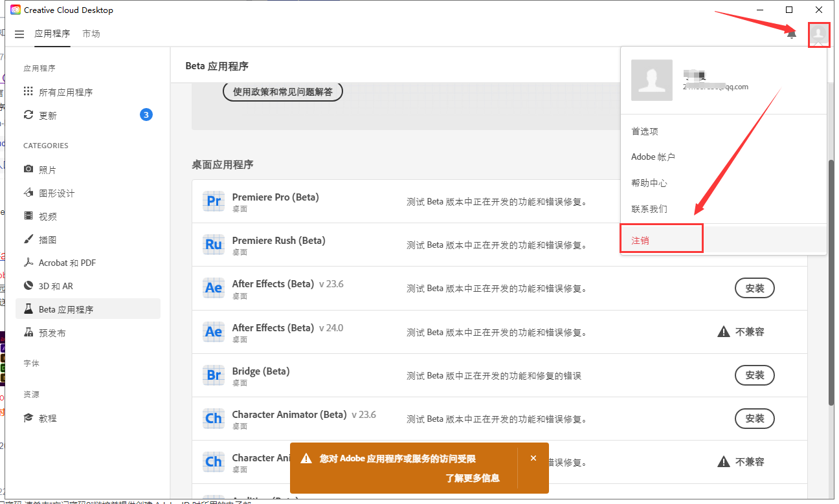Click the Premiere Rush (Beta) title text
The height and width of the screenshot is (504, 839).
click(x=278, y=240)
